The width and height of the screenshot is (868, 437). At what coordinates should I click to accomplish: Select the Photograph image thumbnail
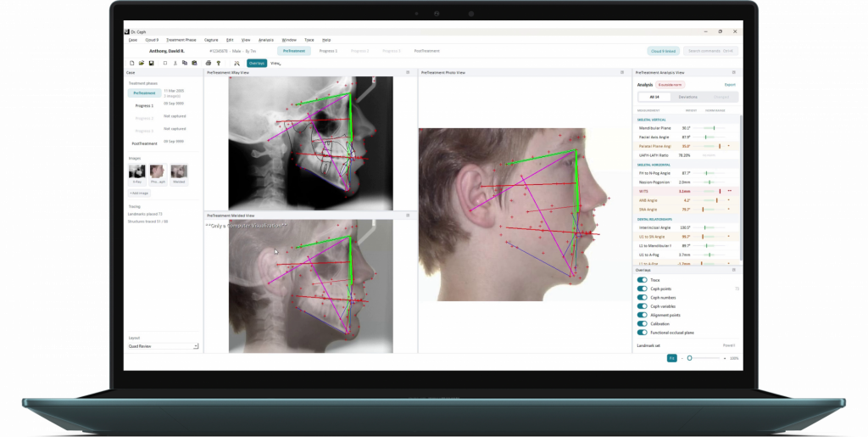(158, 174)
